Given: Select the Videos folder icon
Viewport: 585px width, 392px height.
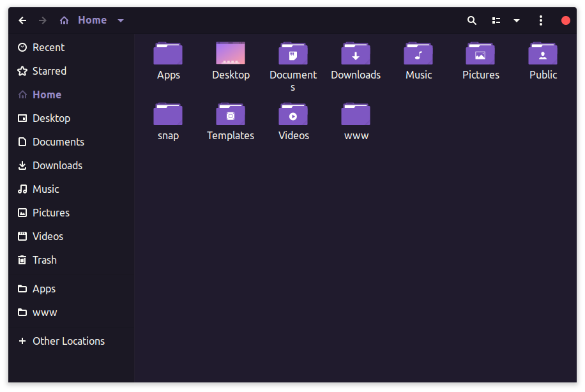Looking at the screenshot, I should [x=293, y=114].
